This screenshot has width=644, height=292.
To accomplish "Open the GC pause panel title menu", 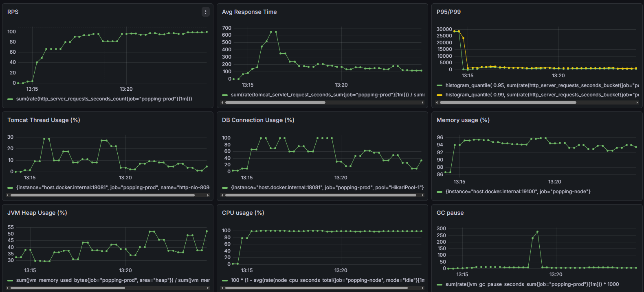I will click(450, 213).
